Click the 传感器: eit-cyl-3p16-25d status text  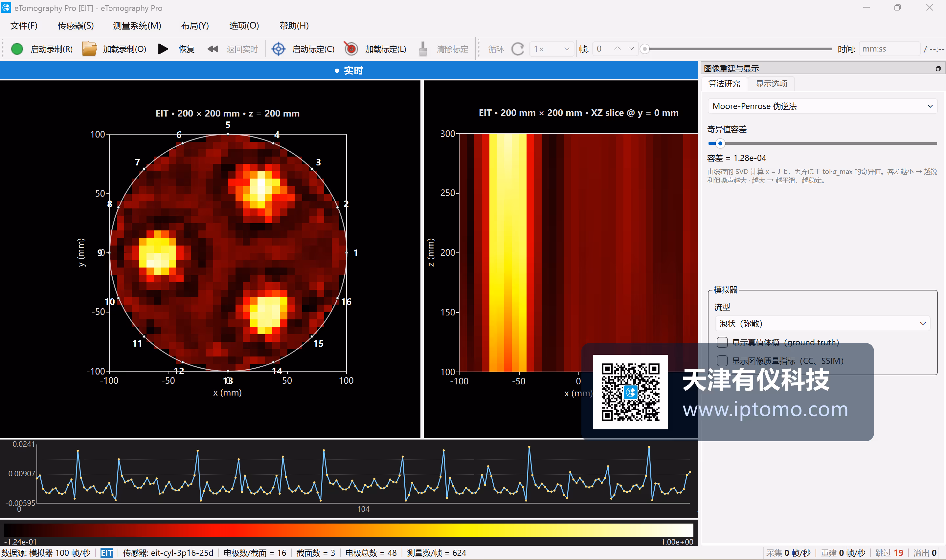tap(168, 553)
